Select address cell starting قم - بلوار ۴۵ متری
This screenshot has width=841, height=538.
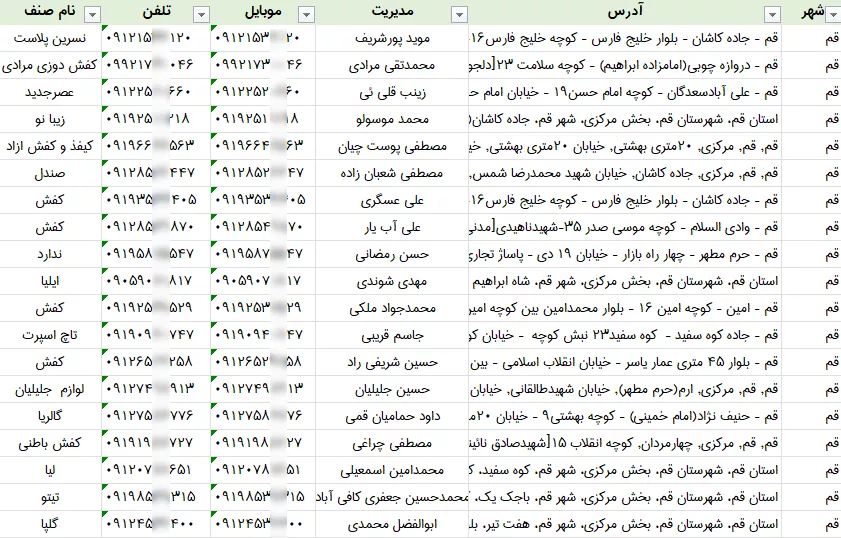[x=625, y=362]
